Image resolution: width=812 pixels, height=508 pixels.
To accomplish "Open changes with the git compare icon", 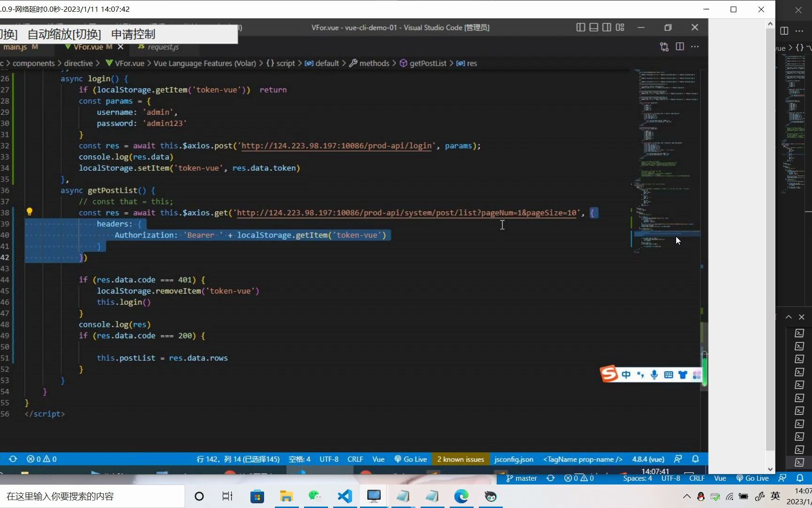I will click(x=664, y=47).
